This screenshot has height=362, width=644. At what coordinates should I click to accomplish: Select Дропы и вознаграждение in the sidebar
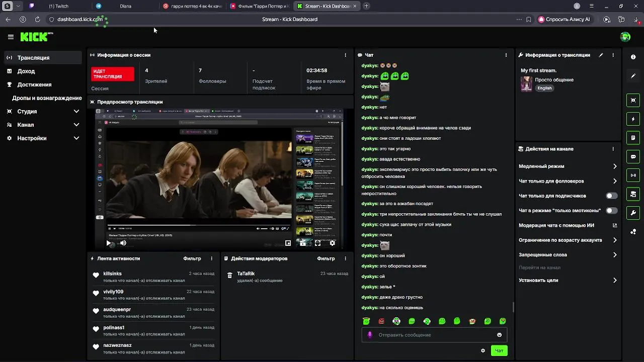47,98
